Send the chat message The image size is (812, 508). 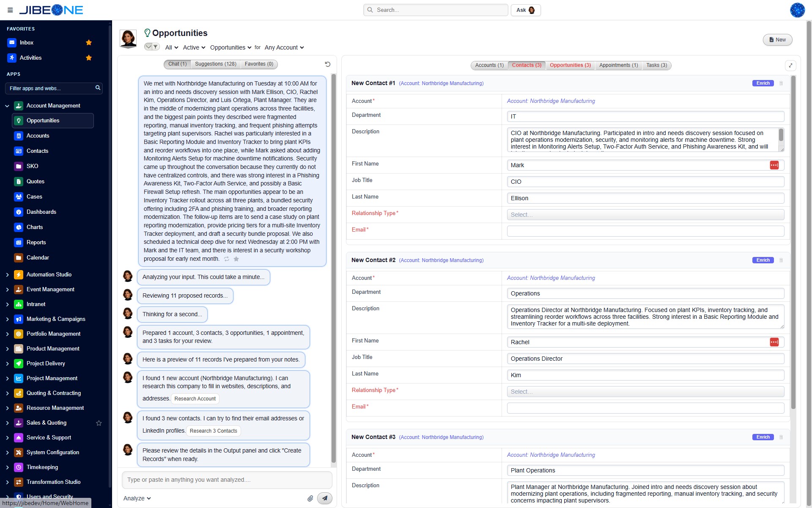coord(325,498)
